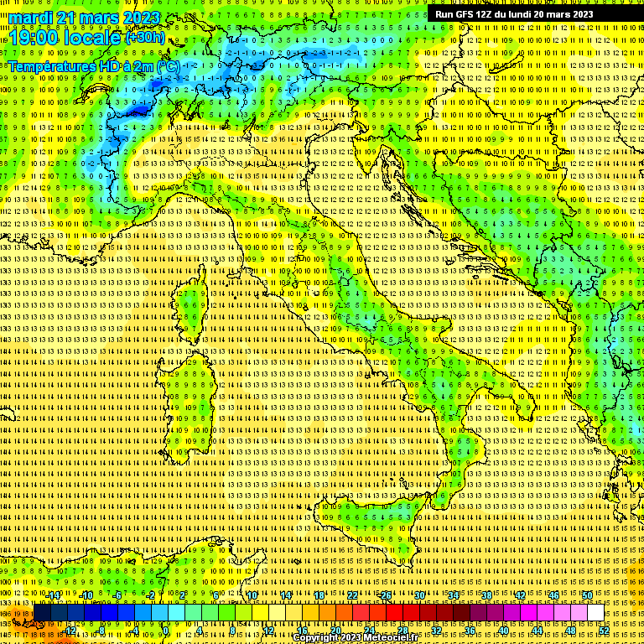This screenshot has height=644, width=644.
Task: Click the '-10' label above the legend
Action: click(x=86, y=596)
